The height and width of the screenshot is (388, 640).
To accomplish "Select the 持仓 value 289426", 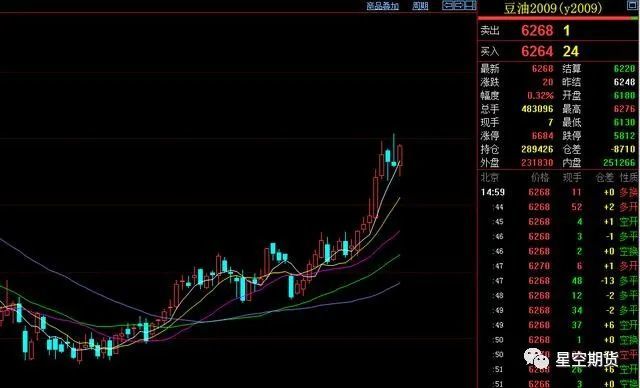I will point(537,149).
